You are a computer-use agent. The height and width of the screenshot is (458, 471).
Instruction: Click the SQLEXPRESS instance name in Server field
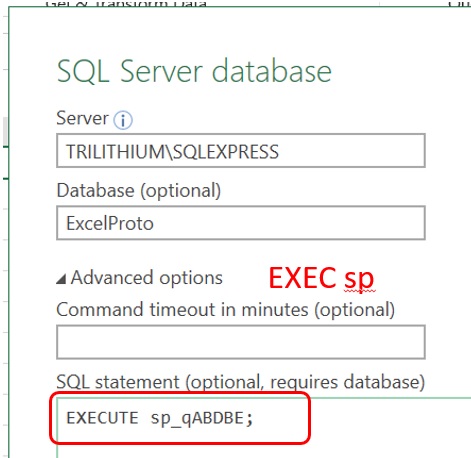pyautogui.click(x=226, y=152)
